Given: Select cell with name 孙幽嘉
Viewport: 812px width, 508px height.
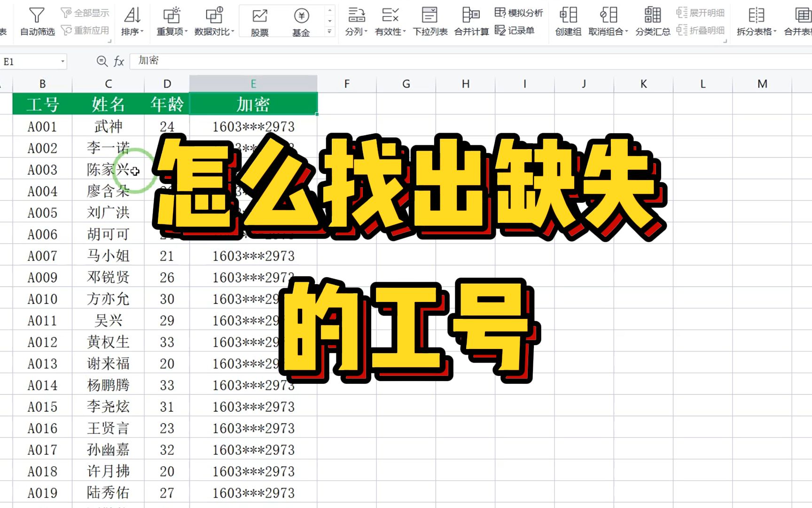Looking at the screenshot, I should pyautogui.click(x=108, y=450).
